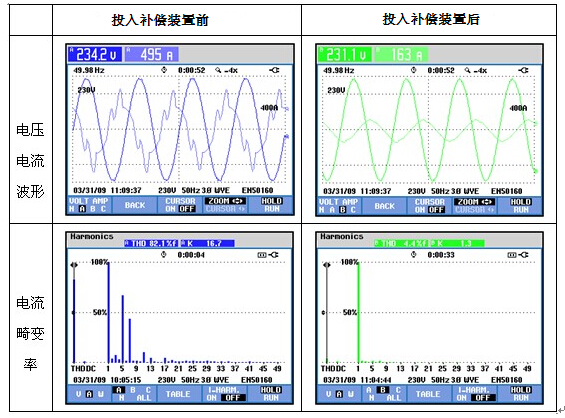The height and width of the screenshot is (418, 565).
Task: Open TABLE view in bottom-left harmonics screen
Action: coord(178,394)
